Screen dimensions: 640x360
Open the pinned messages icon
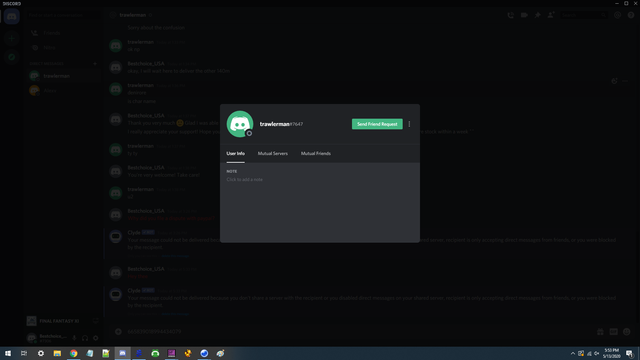(538, 15)
